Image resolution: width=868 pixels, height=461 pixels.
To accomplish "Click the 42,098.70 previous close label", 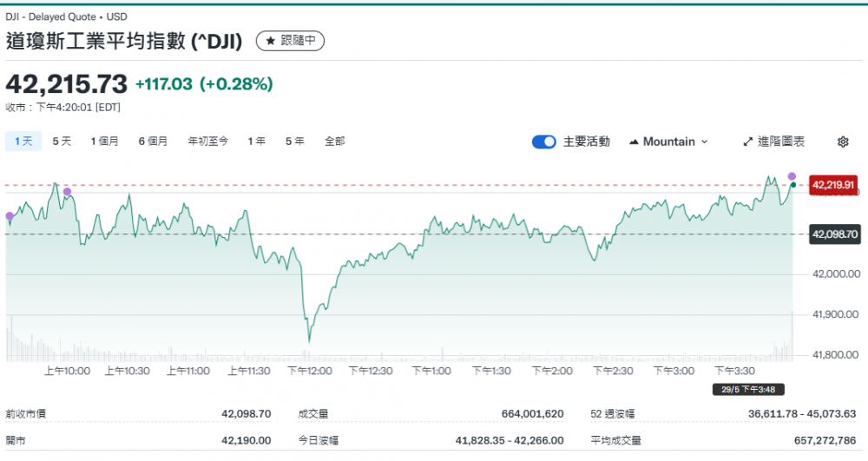I will point(833,234).
